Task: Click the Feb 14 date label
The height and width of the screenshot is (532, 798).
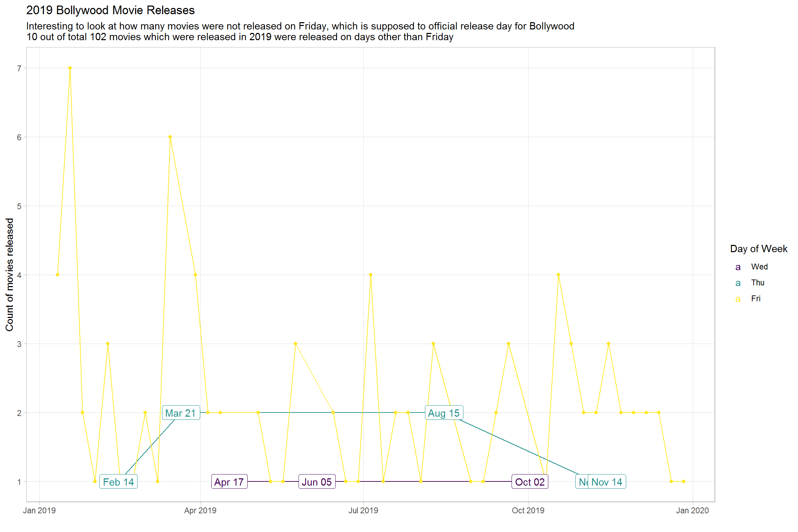Action: click(x=118, y=481)
